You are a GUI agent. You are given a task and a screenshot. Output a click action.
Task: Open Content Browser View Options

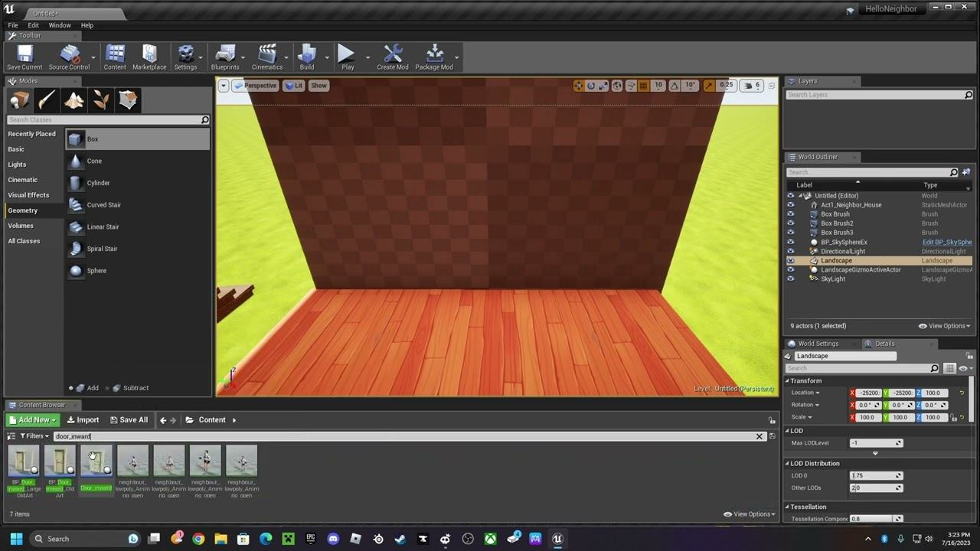click(x=750, y=514)
